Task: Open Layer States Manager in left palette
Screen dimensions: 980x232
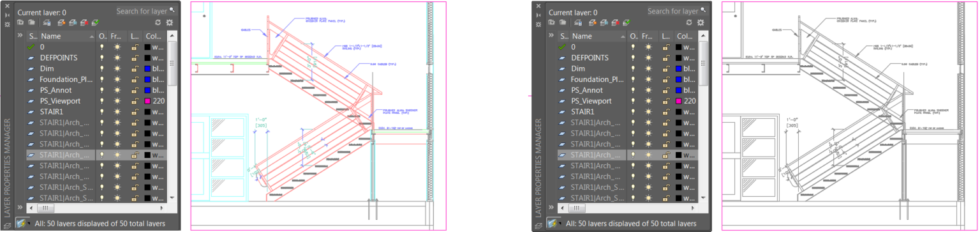Action: (47, 22)
